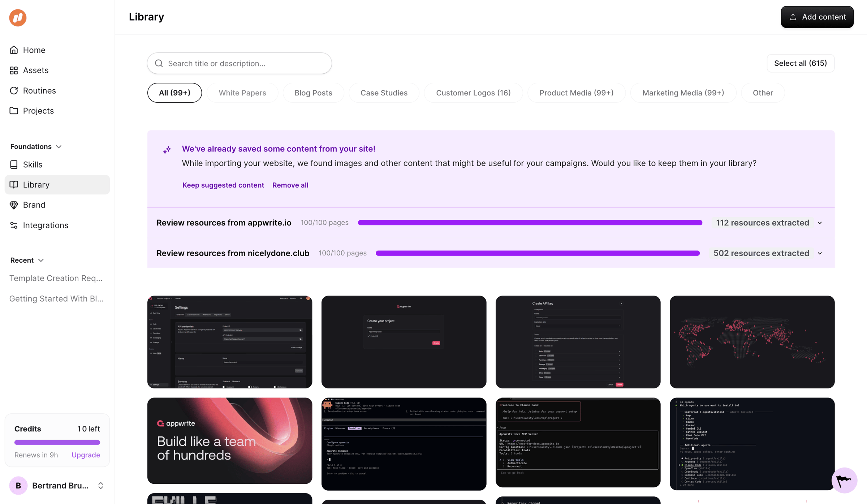Filter by Blog Posts

pyautogui.click(x=313, y=93)
